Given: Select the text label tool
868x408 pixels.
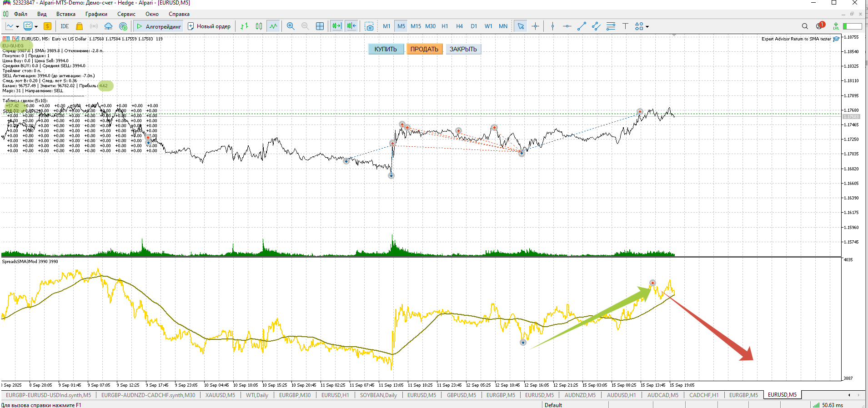Looking at the screenshot, I should pos(625,26).
